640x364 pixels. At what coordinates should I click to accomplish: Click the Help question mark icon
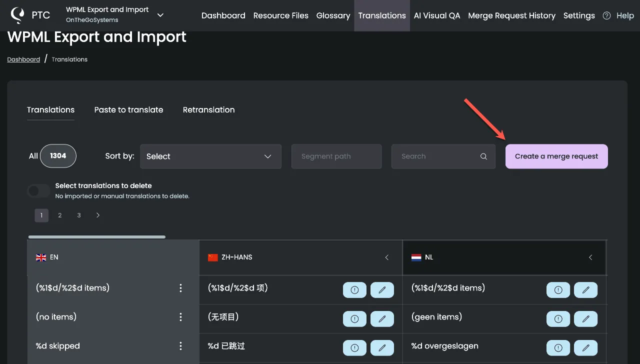pos(606,15)
